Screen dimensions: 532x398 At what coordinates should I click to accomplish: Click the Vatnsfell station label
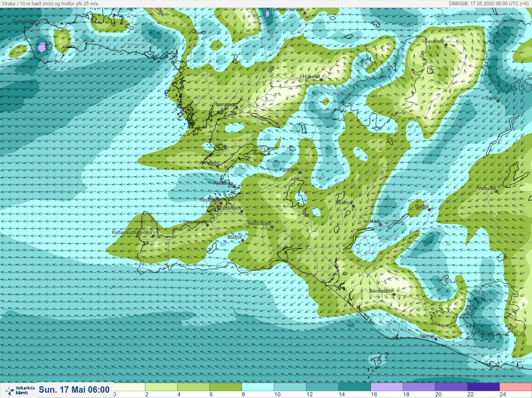(487, 188)
